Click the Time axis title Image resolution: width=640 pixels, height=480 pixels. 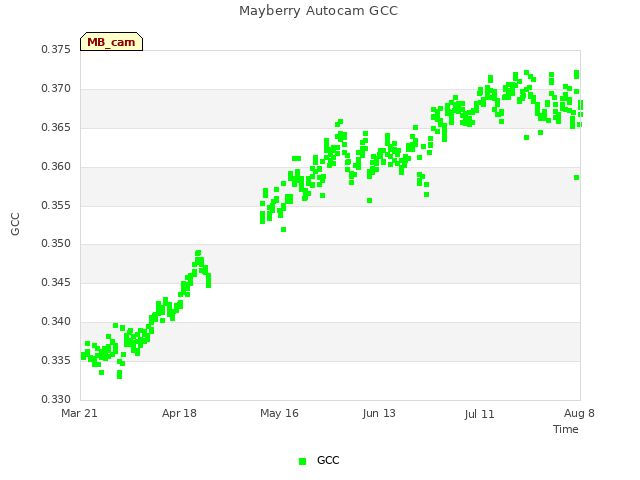(x=566, y=429)
